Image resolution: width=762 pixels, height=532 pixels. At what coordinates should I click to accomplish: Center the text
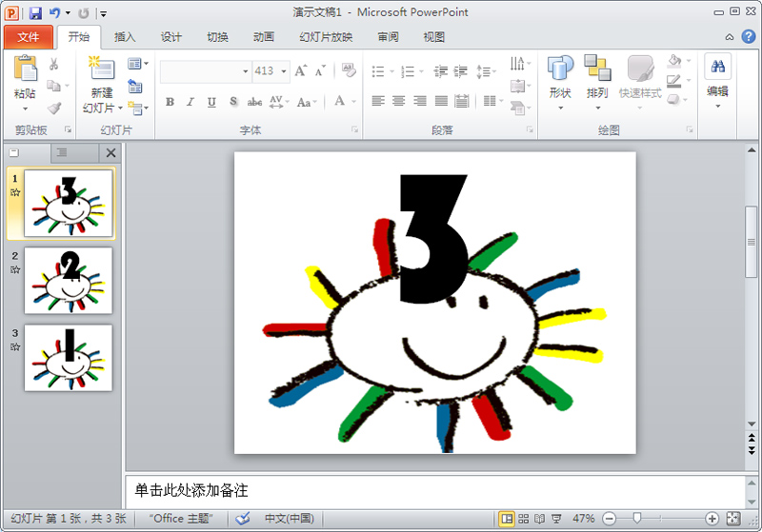pos(399,101)
